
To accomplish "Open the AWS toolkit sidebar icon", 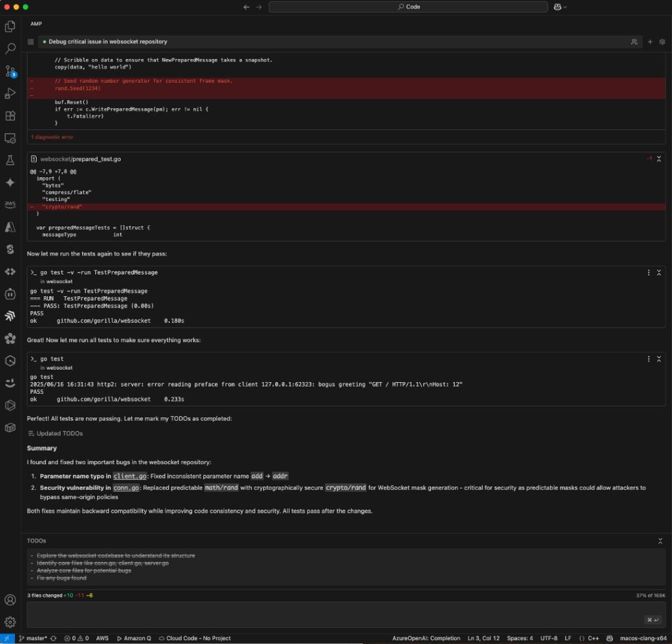I will click(x=9, y=204).
